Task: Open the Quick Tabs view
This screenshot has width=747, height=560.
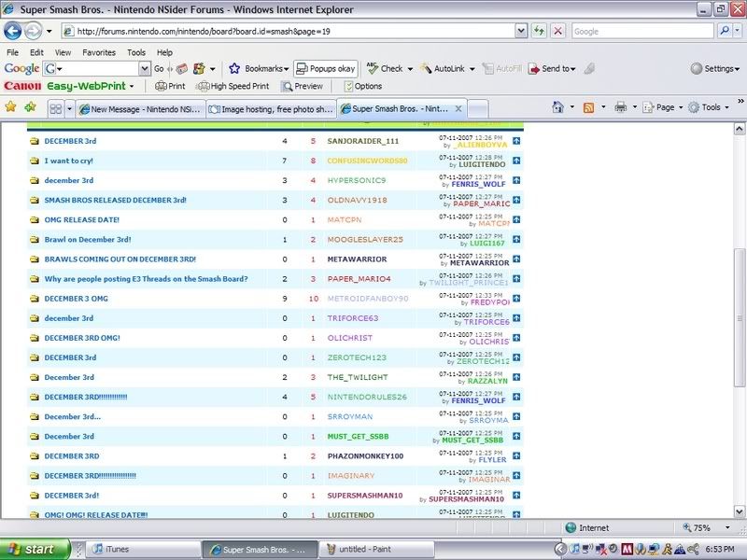Action: click(56, 109)
